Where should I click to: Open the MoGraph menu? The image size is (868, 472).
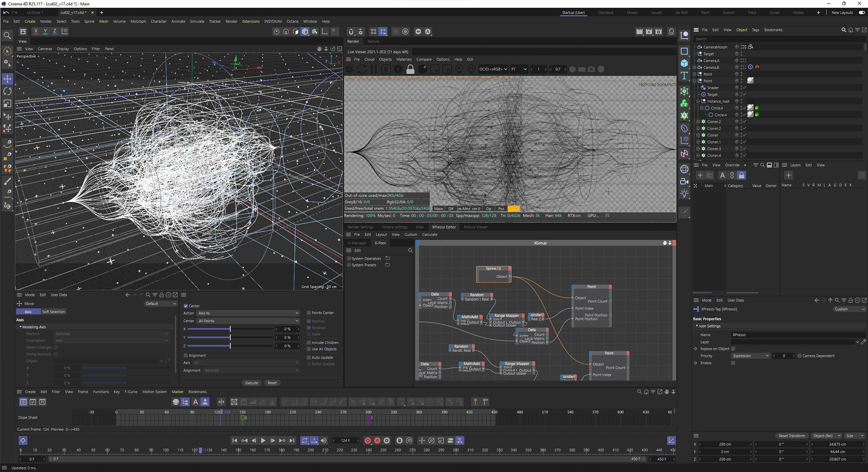click(138, 21)
